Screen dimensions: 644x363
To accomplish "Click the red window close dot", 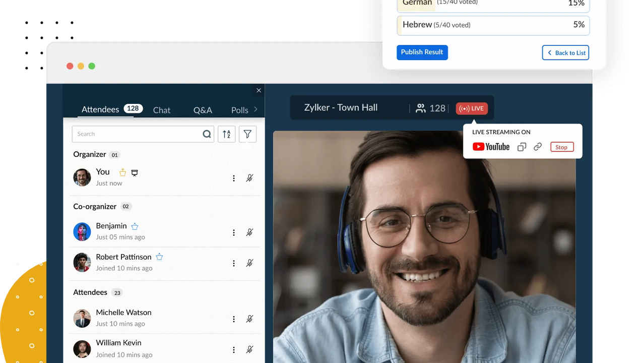I will (70, 66).
